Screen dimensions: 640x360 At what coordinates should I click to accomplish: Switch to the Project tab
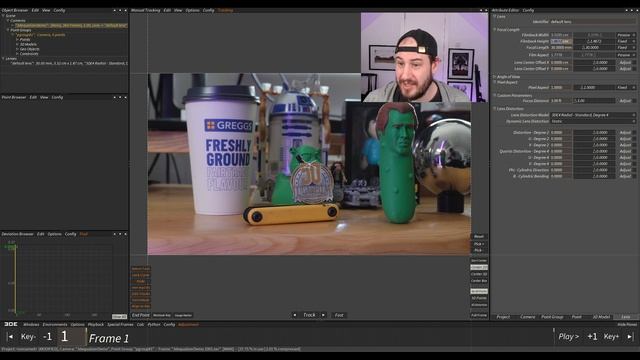coord(503,317)
